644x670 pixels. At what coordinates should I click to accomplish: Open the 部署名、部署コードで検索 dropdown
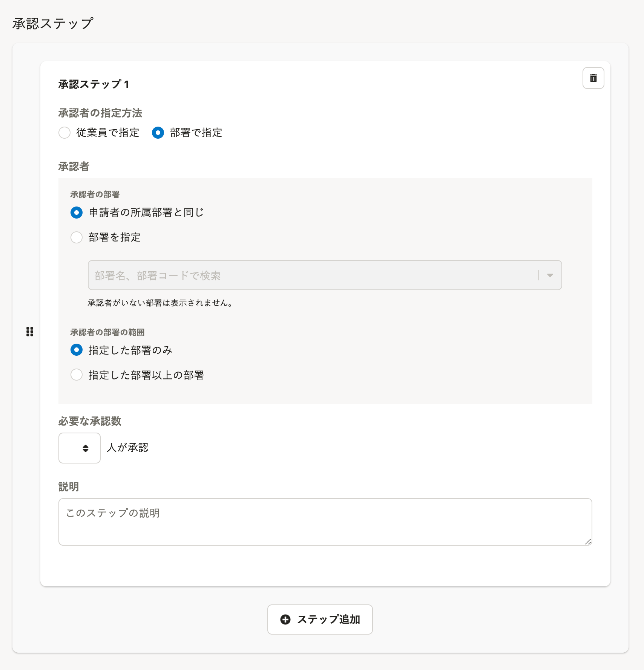[x=325, y=275]
